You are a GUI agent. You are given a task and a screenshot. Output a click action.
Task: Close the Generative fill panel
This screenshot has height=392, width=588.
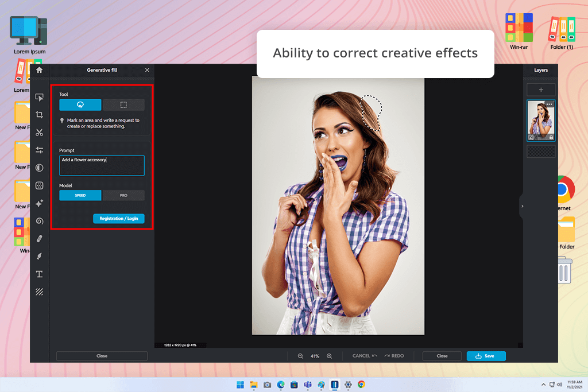point(147,70)
